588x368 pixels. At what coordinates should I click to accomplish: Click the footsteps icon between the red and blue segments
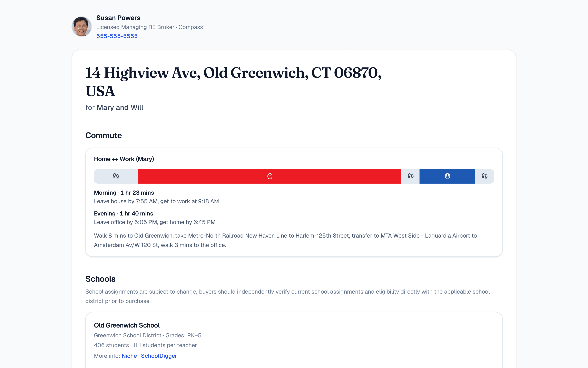[x=411, y=176]
